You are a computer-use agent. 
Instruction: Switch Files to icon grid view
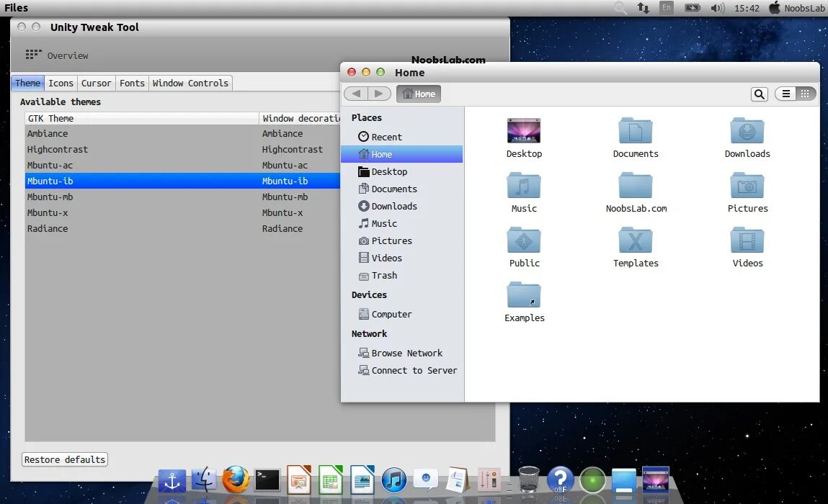point(805,94)
